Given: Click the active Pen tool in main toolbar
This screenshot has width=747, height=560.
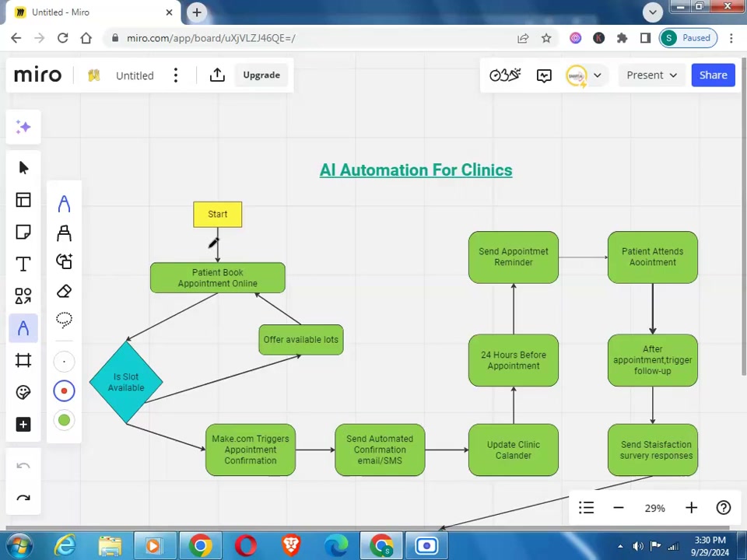Looking at the screenshot, I should point(23,328).
